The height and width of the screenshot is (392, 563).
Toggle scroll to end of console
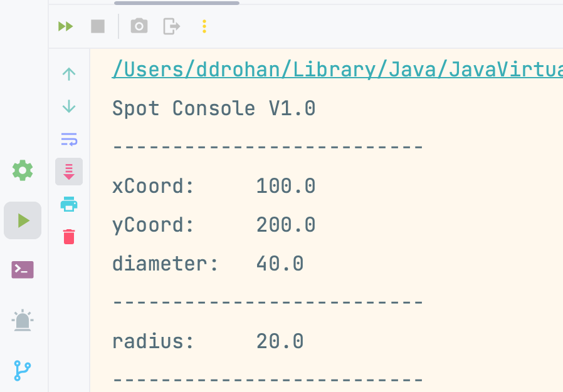tap(69, 172)
